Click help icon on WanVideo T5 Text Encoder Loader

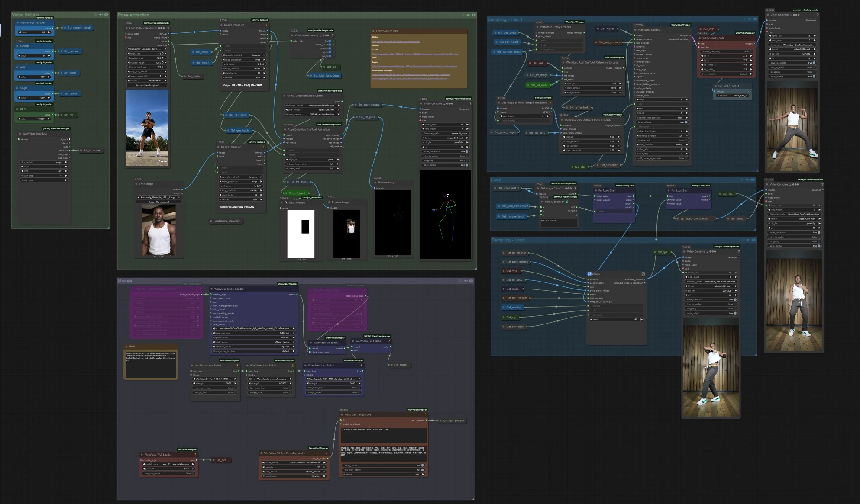click(x=327, y=453)
